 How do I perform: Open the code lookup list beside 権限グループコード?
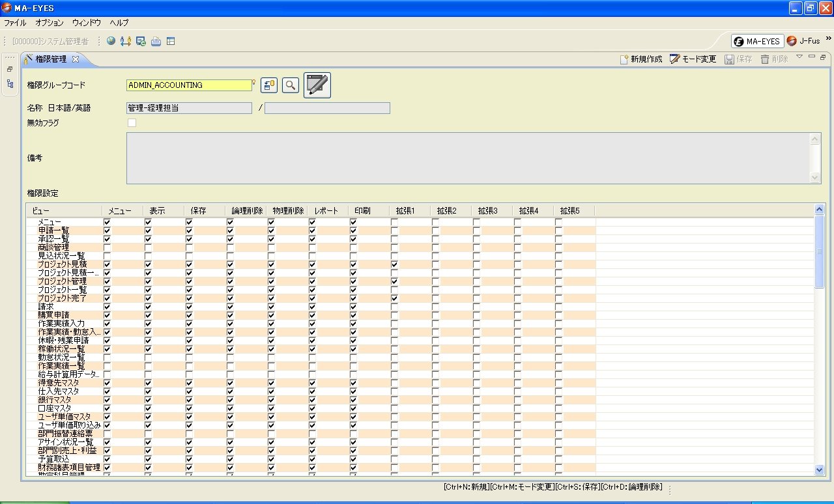coord(269,85)
